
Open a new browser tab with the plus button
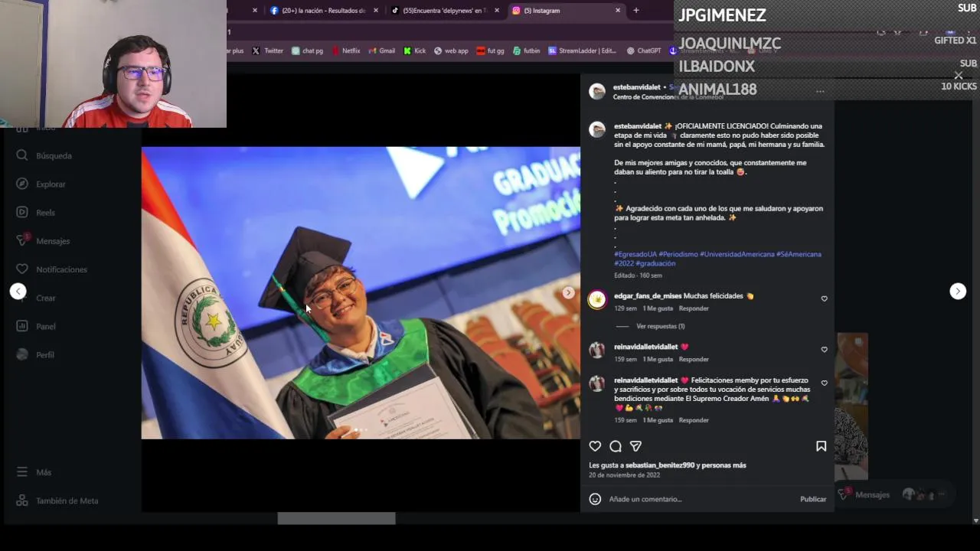tap(636, 11)
